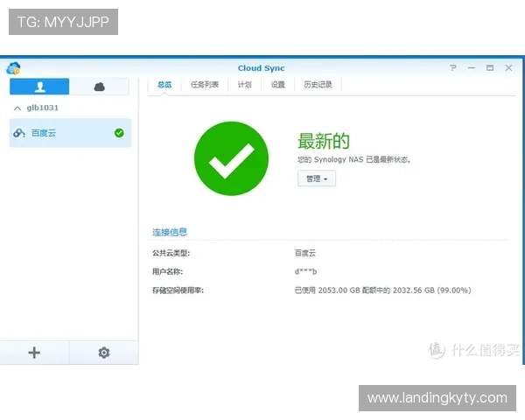Minimize the Cloud Sync window

(x=472, y=68)
